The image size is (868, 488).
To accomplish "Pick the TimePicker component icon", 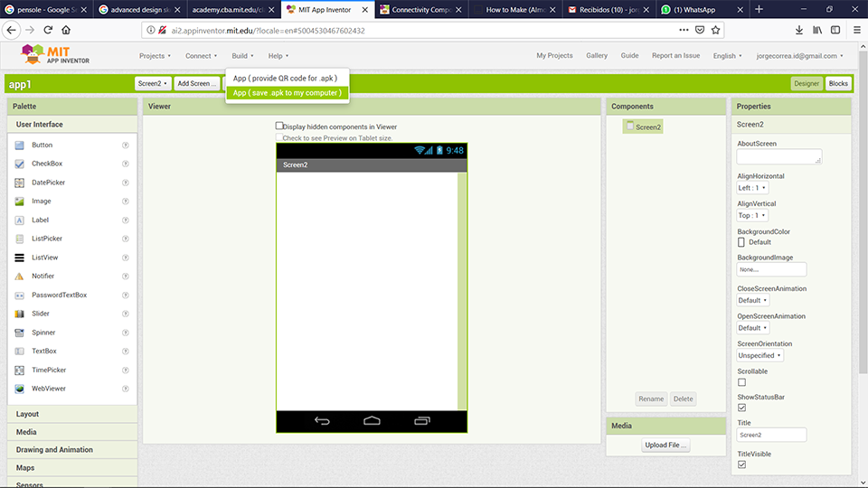I will (19, 371).
